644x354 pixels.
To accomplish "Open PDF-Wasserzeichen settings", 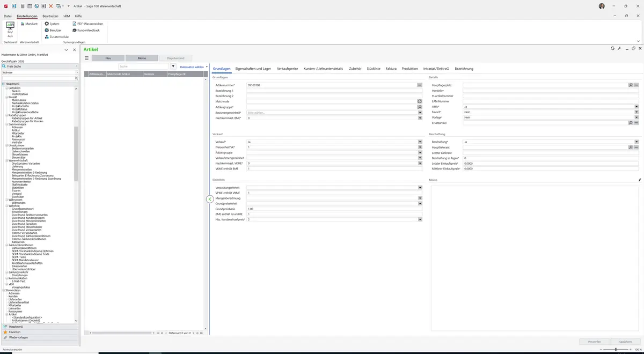I will click(x=87, y=24).
